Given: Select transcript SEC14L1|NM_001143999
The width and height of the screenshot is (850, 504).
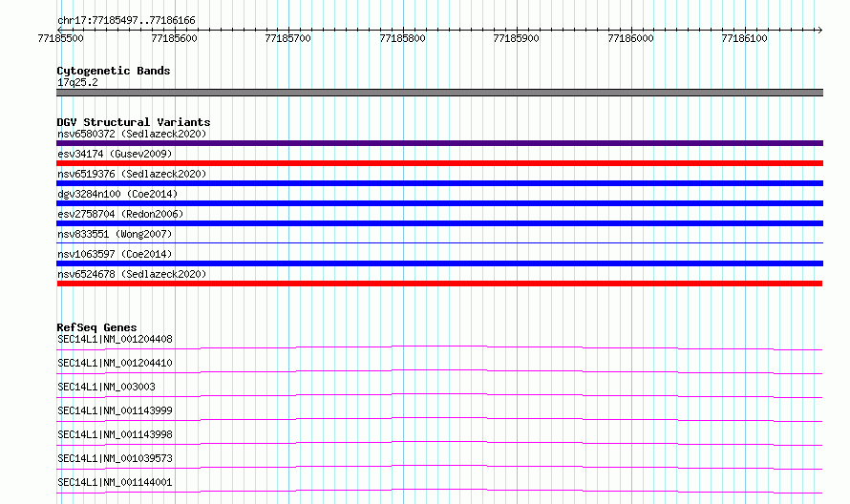Looking at the screenshot, I should (x=115, y=410).
